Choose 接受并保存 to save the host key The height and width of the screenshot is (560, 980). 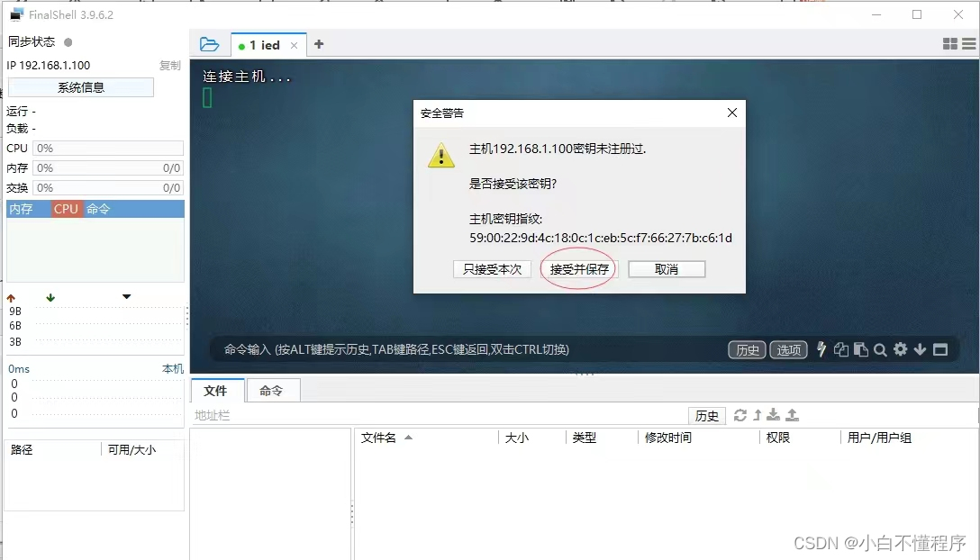coord(577,268)
